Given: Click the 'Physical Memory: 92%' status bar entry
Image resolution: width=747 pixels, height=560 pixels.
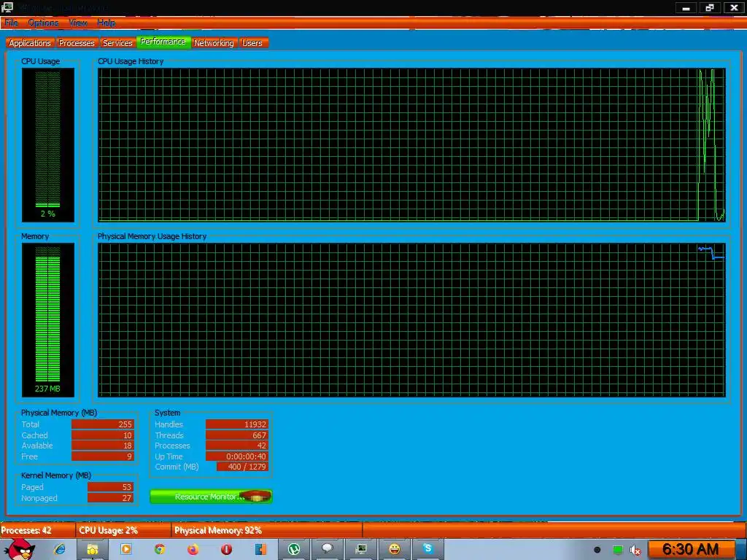Looking at the screenshot, I should (267, 531).
